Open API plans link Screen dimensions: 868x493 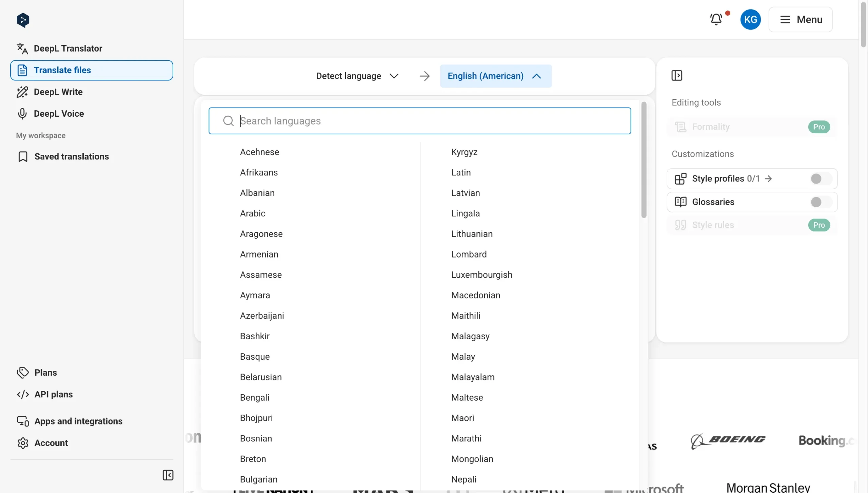tap(92, 394)
